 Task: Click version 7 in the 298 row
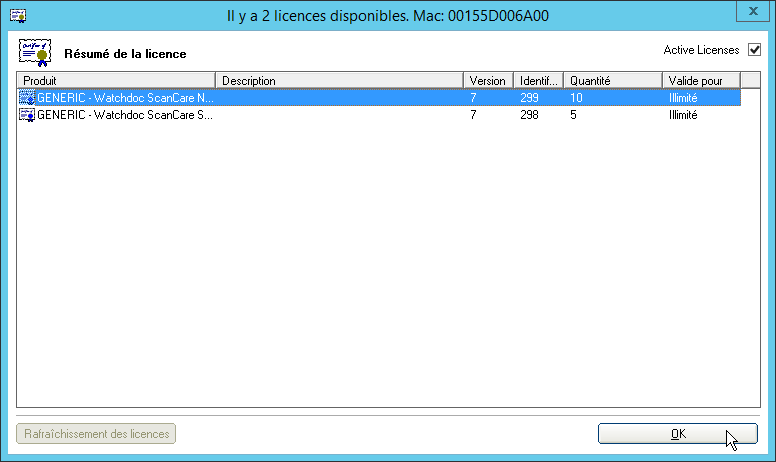click(473, 115)
